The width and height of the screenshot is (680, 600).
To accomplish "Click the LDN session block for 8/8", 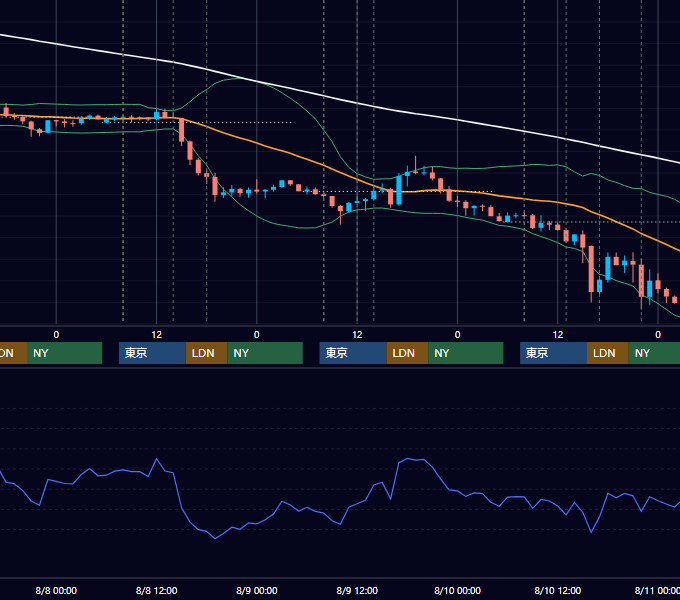I will 206,353.
